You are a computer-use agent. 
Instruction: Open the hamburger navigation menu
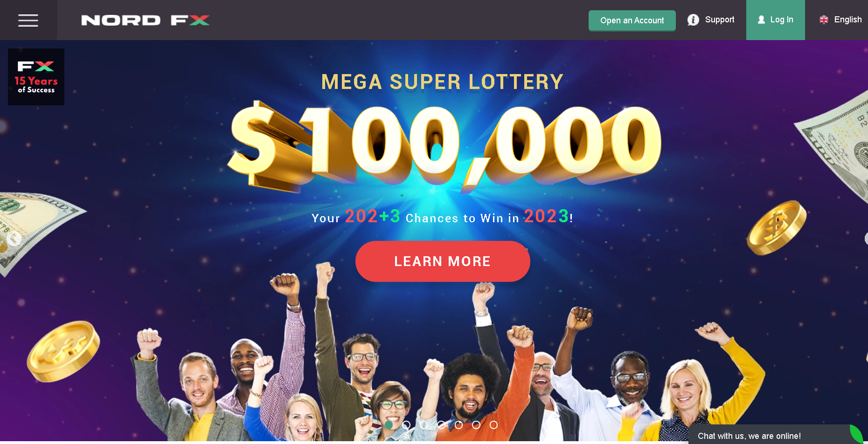coord(28,20)
